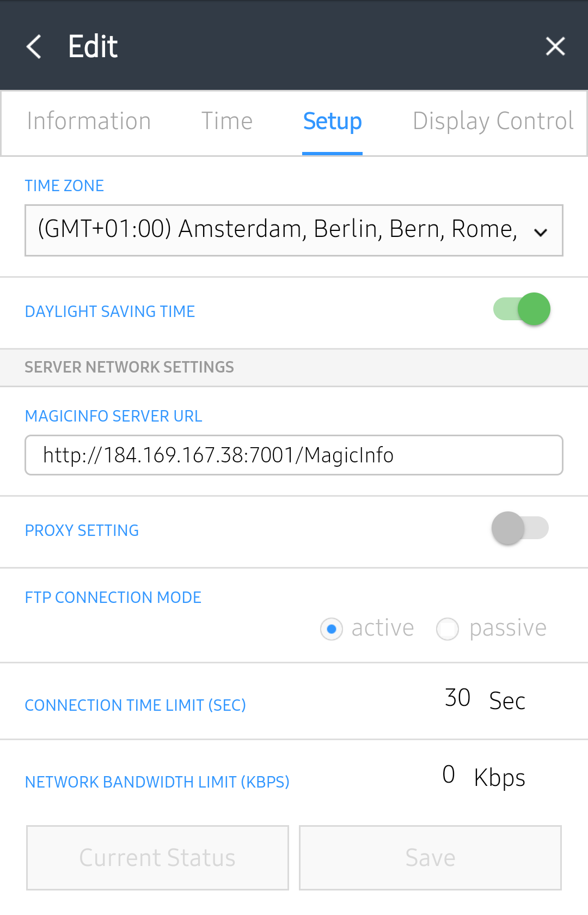Expand the GMT+01:00 time zone selector

point(294,230)
